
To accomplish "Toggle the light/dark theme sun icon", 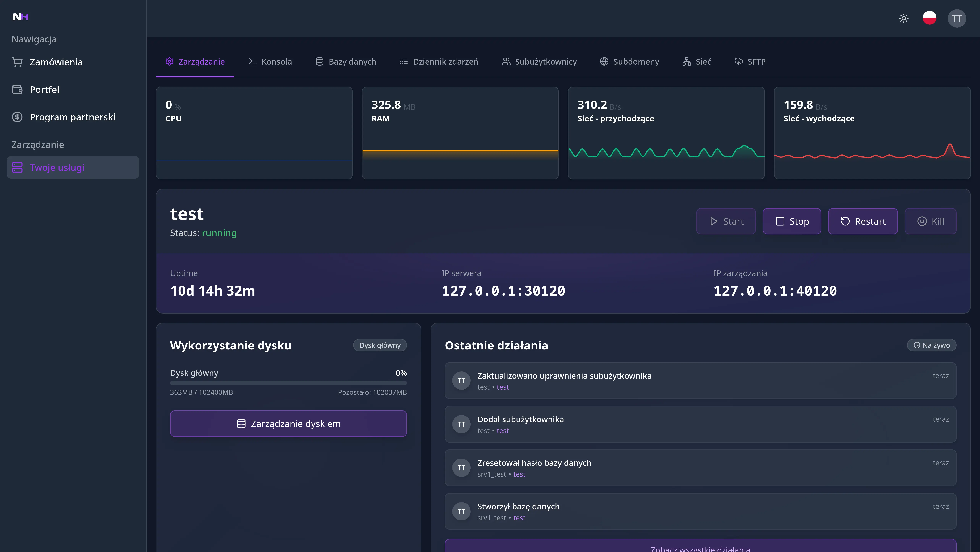I will (x=903, y=18).
